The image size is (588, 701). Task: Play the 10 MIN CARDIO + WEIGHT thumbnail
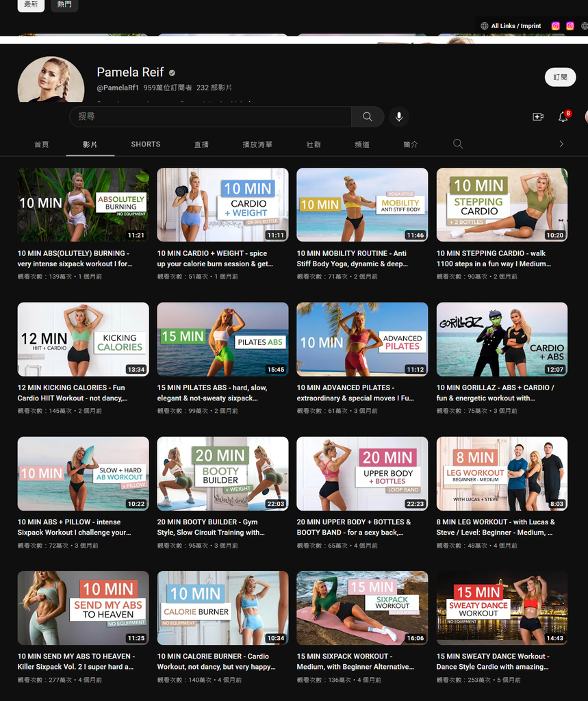[222, 205]
